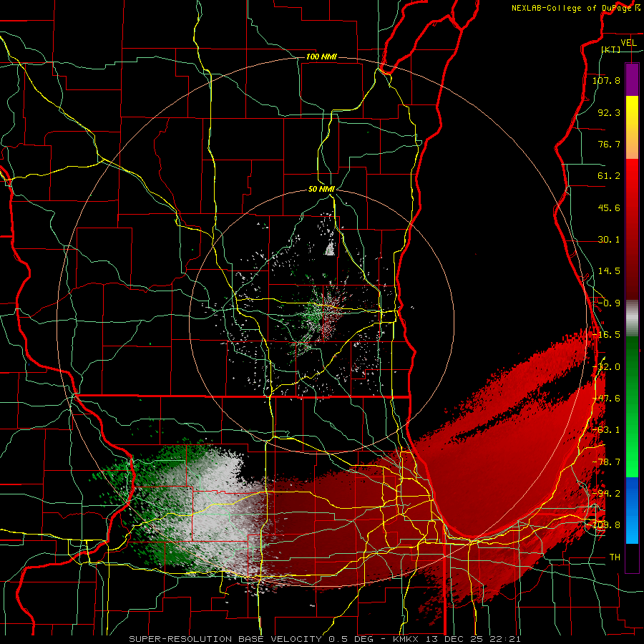This screenshot has width=644, height=644.
Task: Click the 50 NMI range ring label
Action: (321, 189)
